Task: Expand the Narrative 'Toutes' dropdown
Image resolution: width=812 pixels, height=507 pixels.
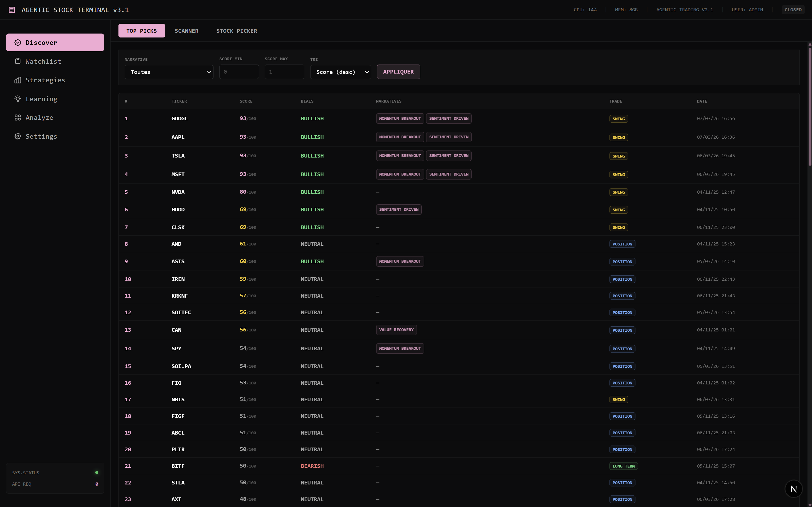Action: pyautogui.click(x=169, y=72)
